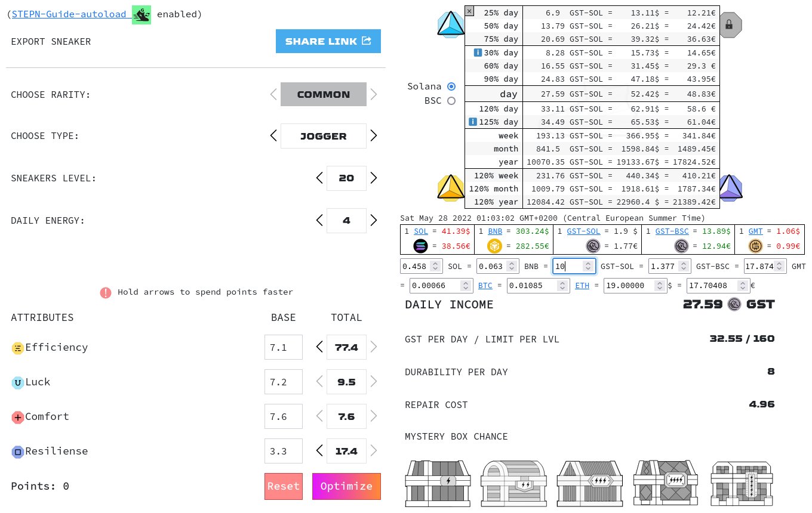Image resolution: width=812 pixels, height=513 pixels.
Task: Click the green sneaker icon beside STEPN-Guide-autoload
Action: 142,14
